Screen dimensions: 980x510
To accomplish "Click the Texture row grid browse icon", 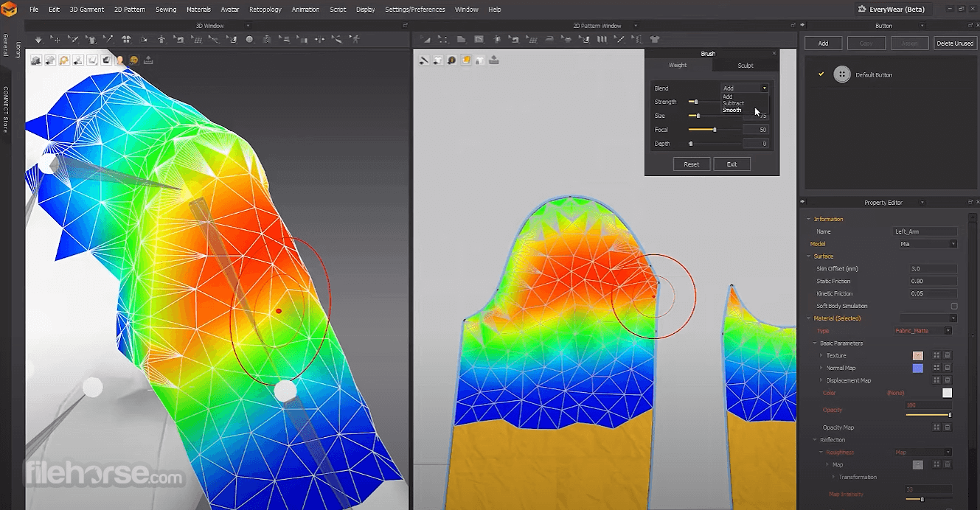I will (936, 355).
